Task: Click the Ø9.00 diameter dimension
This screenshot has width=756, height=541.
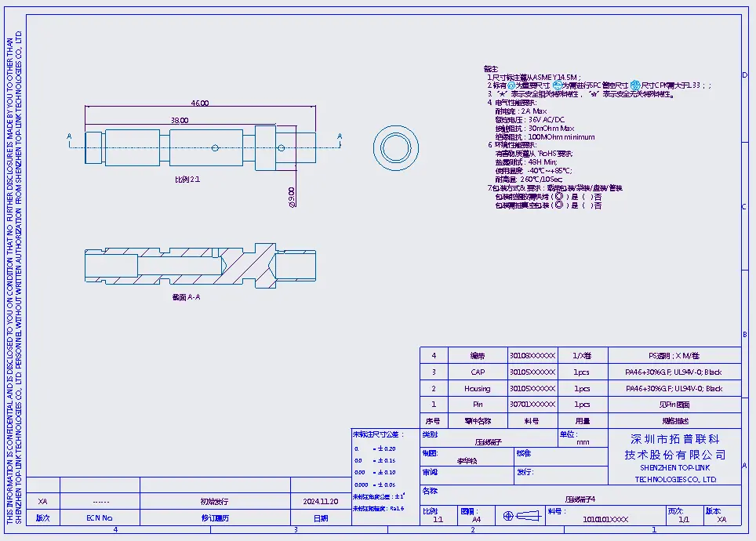Action: point(292,193)
